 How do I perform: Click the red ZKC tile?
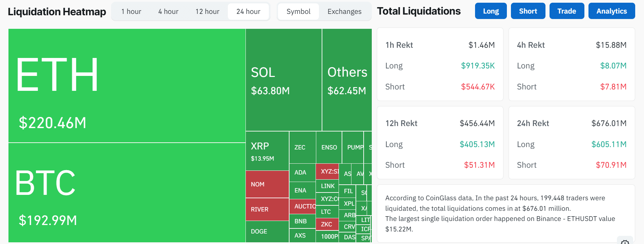tap(327, 224)
